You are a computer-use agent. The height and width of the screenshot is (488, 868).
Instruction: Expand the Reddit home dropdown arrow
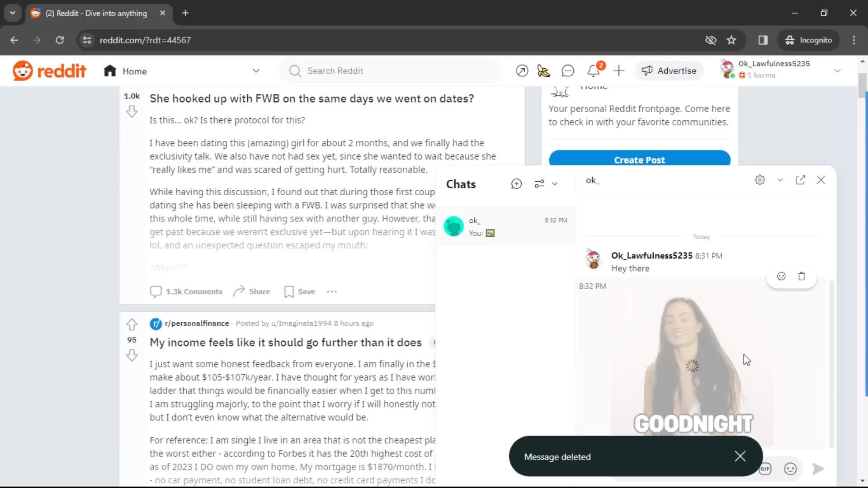coord(256,71)
